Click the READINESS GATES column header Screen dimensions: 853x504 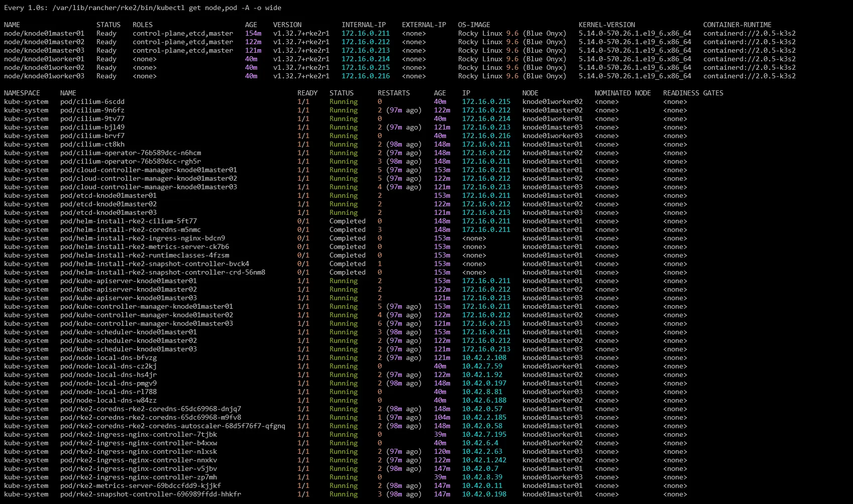693,93
